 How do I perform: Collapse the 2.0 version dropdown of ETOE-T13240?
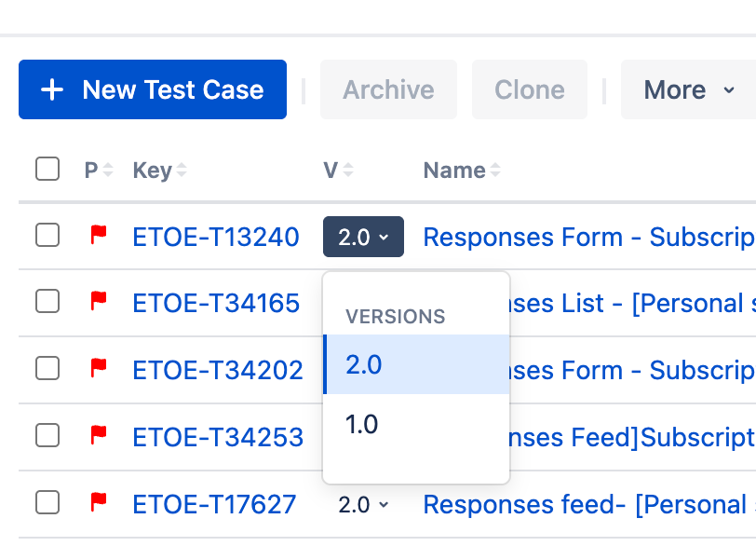pos(363,237)
